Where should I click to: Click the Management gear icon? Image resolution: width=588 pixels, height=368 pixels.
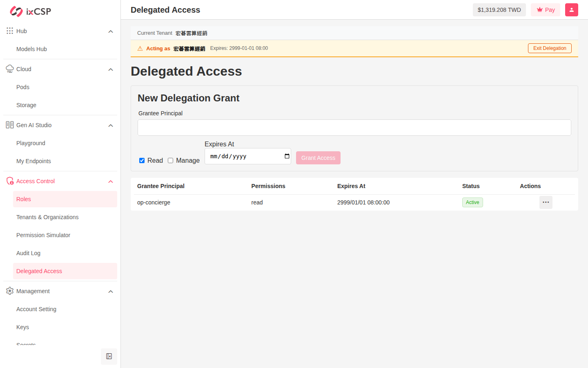click(x=10, y=291)
